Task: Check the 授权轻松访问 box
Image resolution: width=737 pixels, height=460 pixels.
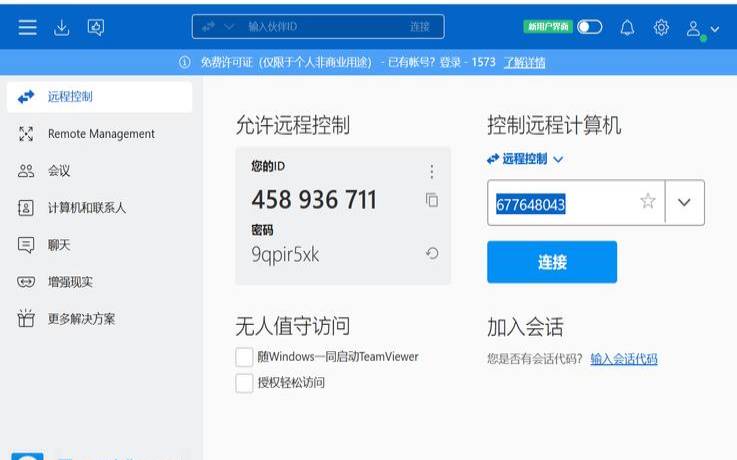Action: point(244,383)
